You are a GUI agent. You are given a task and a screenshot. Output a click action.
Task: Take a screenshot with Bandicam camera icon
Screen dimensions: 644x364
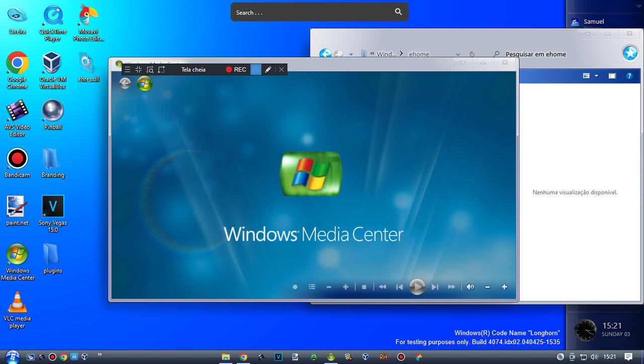[256, 69]
